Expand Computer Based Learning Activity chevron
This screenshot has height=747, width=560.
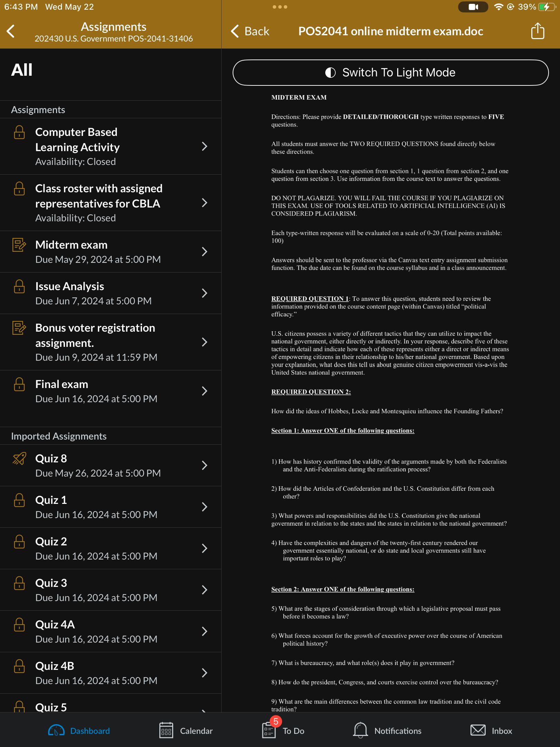[205, 146]
